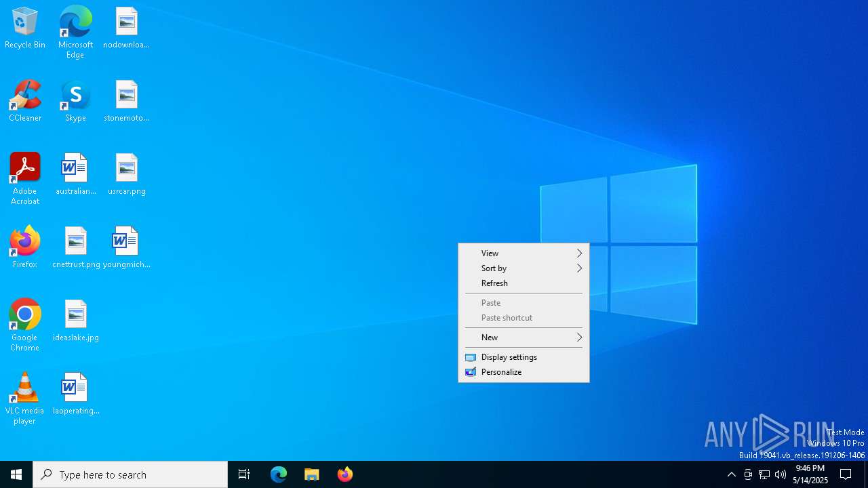868x488 pixels.
Task: Open the volume control tray icon
Action: point(781,474)
